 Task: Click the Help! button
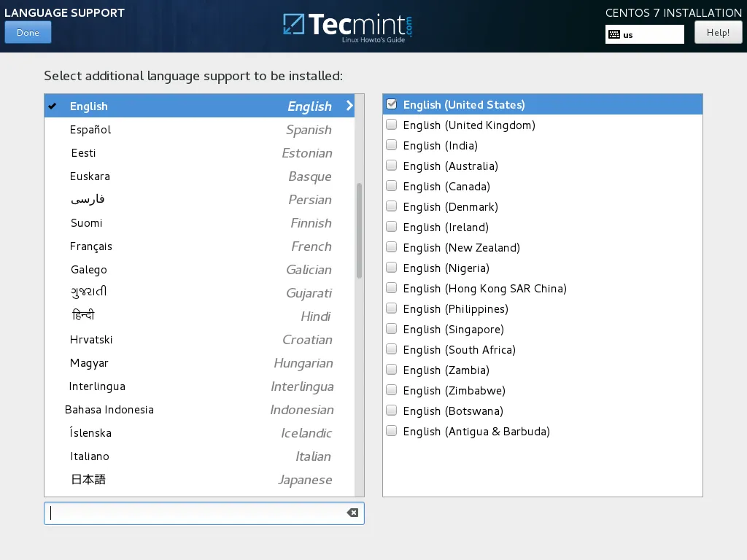pos(718,32)
